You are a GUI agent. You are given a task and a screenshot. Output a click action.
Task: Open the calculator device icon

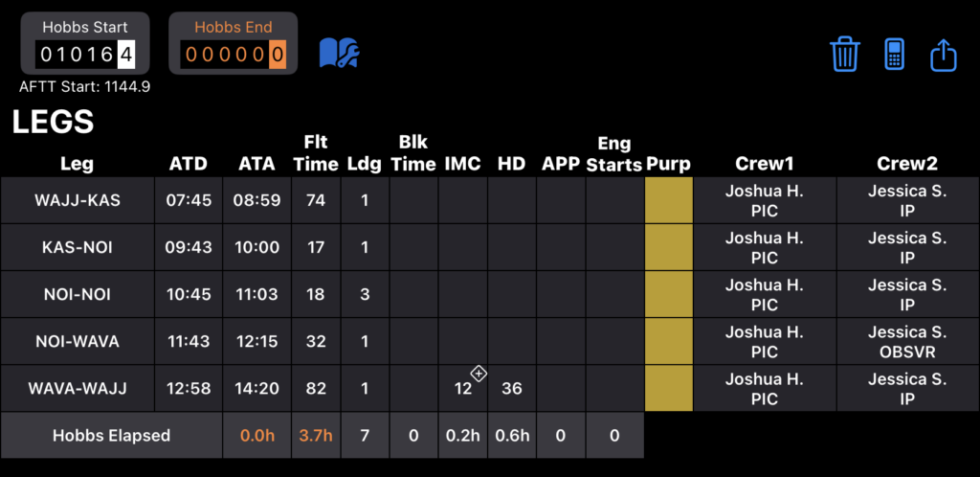(x=895, y=55)
